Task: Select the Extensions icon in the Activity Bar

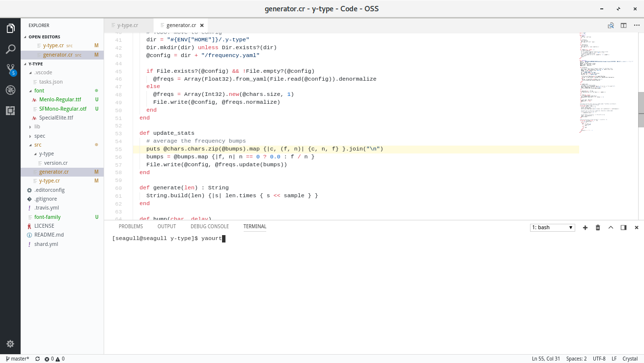Action: 10,111
